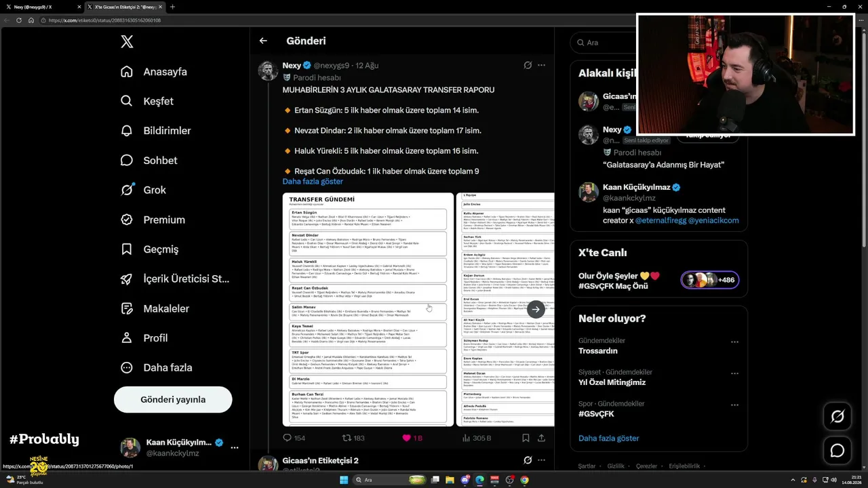868x488 pixels.
Task: Open more options for Yıl Özel Mitingimiz trend
Action: [x=734, y=373]
